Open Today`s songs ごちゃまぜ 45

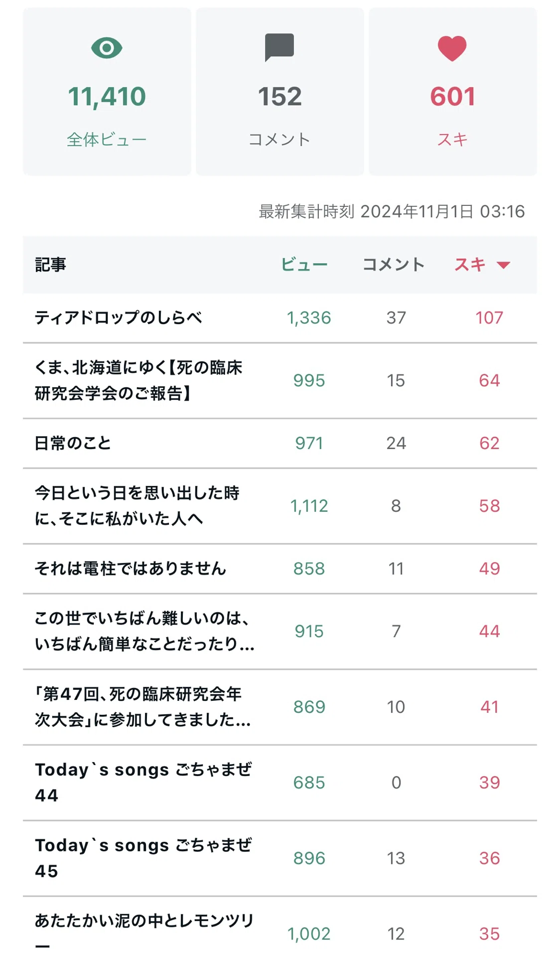pyautogui.click(x=143, y=858)
